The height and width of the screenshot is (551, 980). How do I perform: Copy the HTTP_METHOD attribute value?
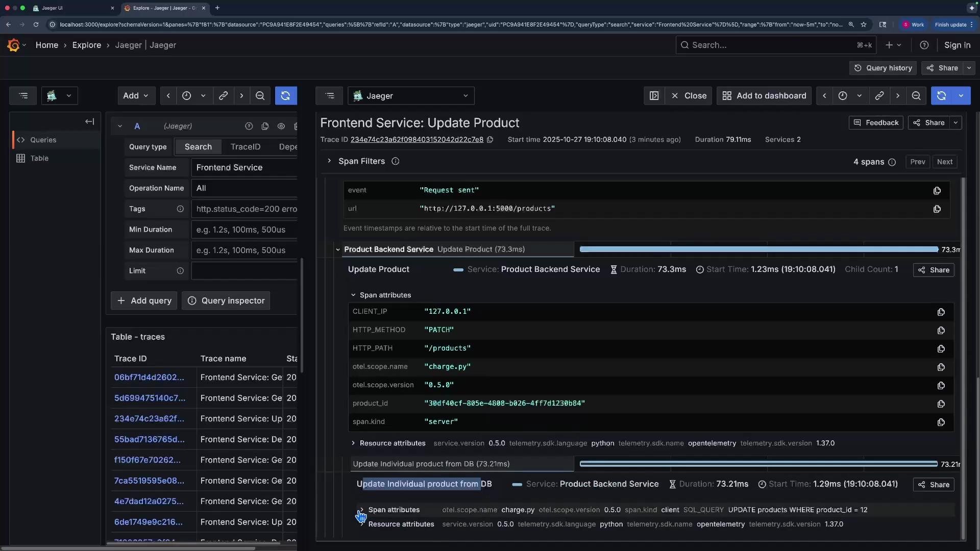tap(941, 330)
